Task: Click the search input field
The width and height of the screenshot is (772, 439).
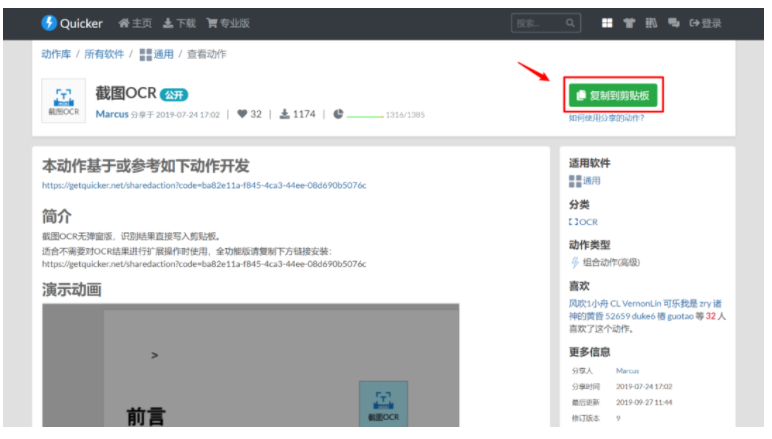Action: coord(546,23)
